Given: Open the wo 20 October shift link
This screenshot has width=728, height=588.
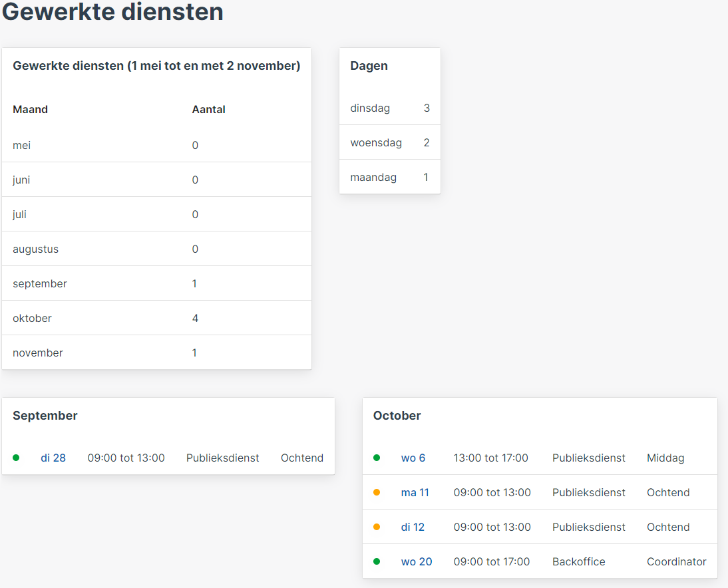Looking at the screenshot, I should point(417,561).
